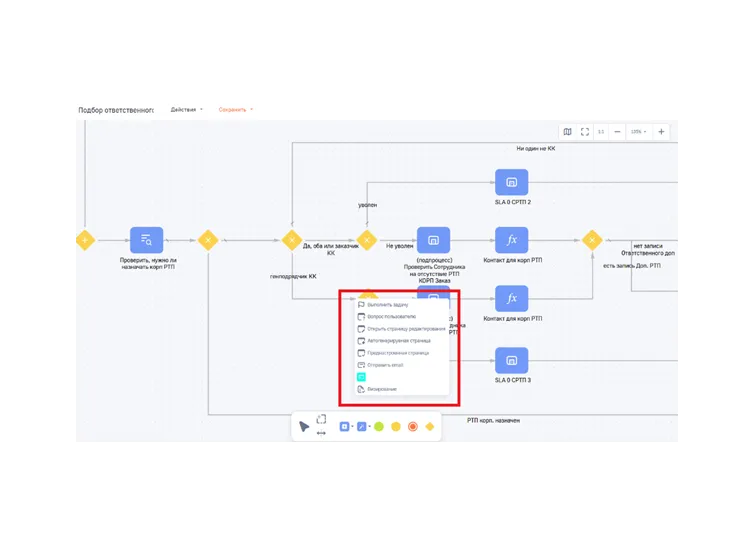
Task: Open the zoom percentage dropdown
Action: tap(638, 132)
